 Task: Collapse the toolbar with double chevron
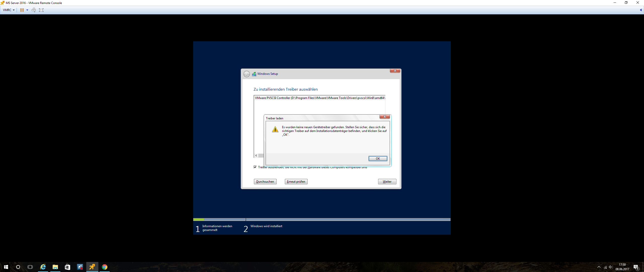pyautogui.click(x=641, y=10)
